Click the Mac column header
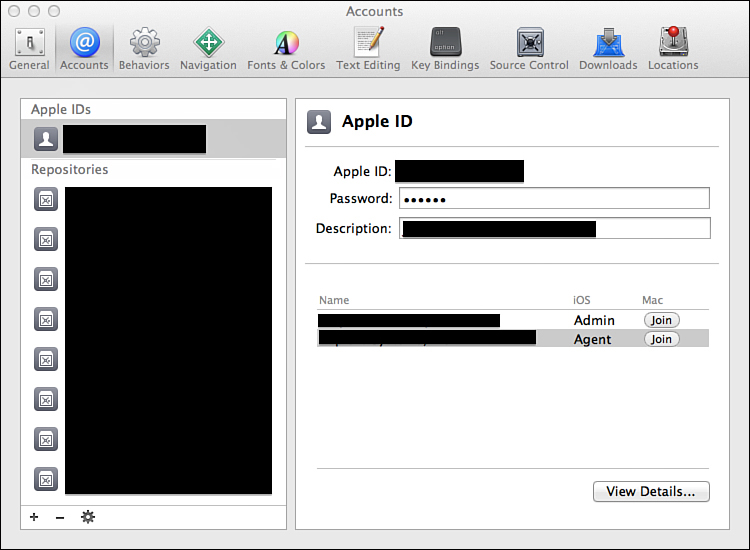Viewport: 750px width, 550px height. [652, 300]
